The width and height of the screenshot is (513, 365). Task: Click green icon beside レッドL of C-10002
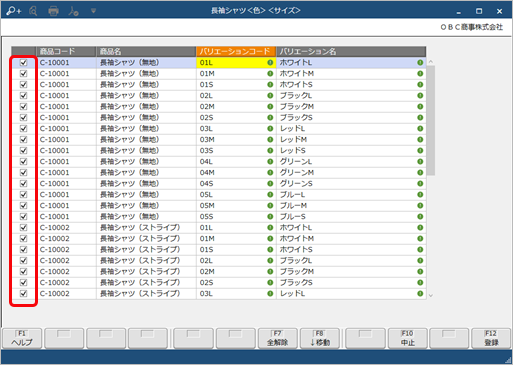420,294
